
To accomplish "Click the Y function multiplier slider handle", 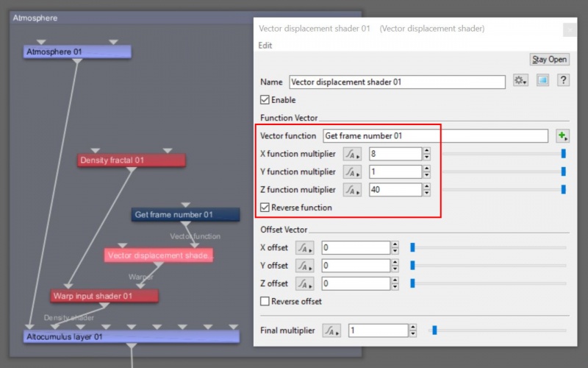I will point(563,171).
